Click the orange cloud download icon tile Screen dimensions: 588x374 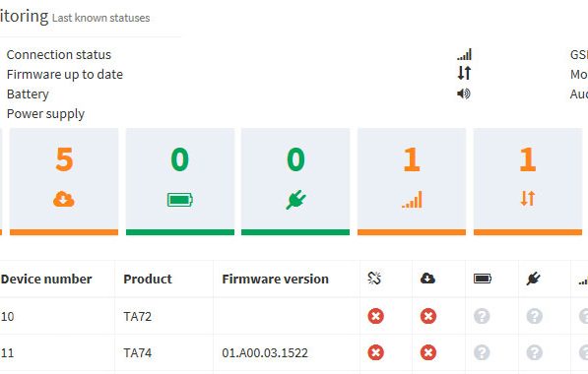coord(64,182)
